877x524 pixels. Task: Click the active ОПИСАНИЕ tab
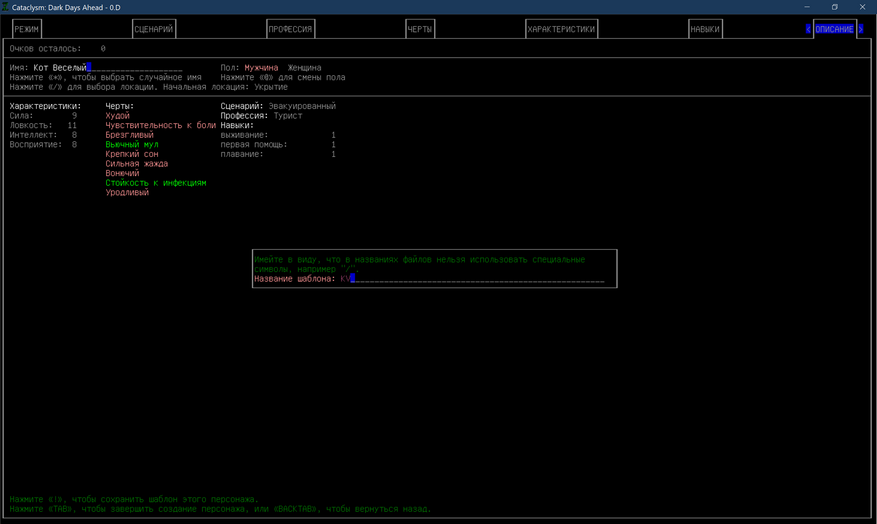834,29
